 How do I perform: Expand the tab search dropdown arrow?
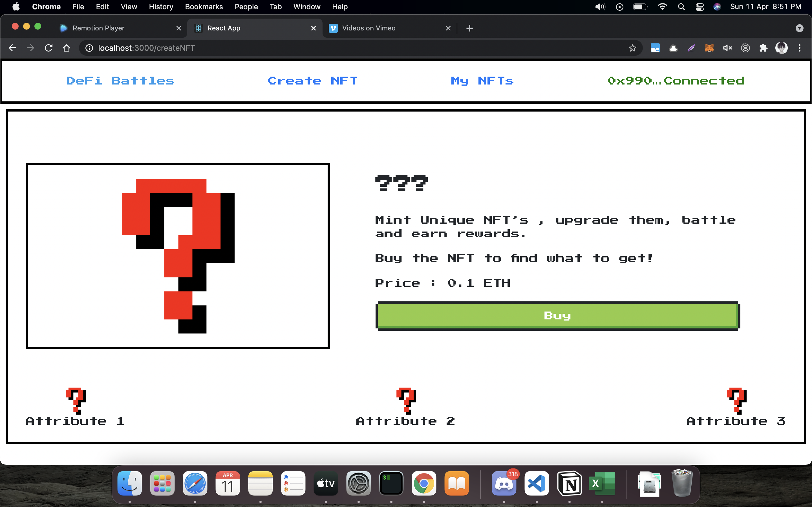799,28
